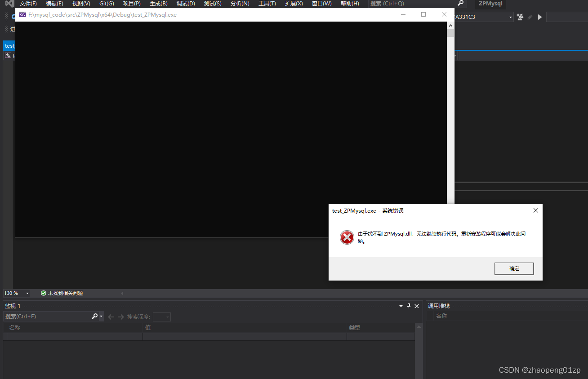Open the Git(G) menu

click(107, 4)
